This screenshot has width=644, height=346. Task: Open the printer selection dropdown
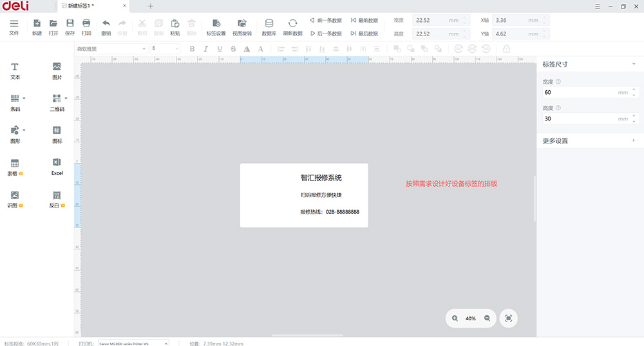pyautogui.click(x=133, y=343)
